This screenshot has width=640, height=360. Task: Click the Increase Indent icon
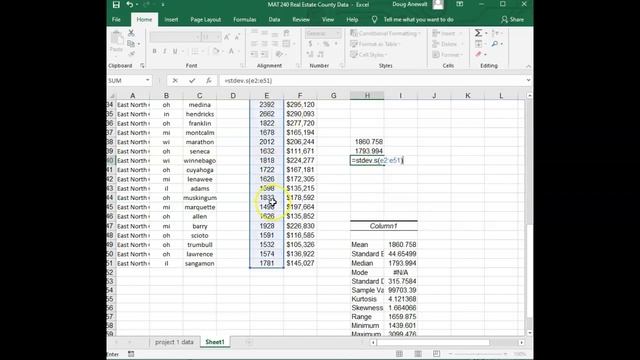pos(264,54)
